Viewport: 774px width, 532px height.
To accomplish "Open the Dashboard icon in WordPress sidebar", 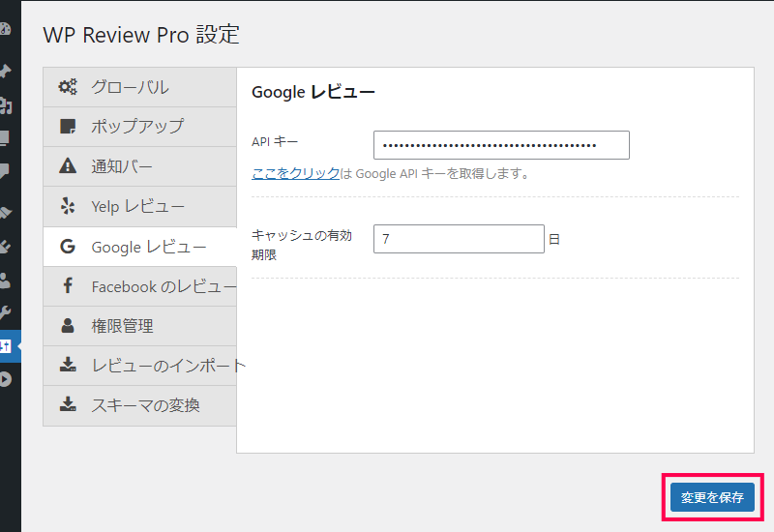I will pos(5,29).
